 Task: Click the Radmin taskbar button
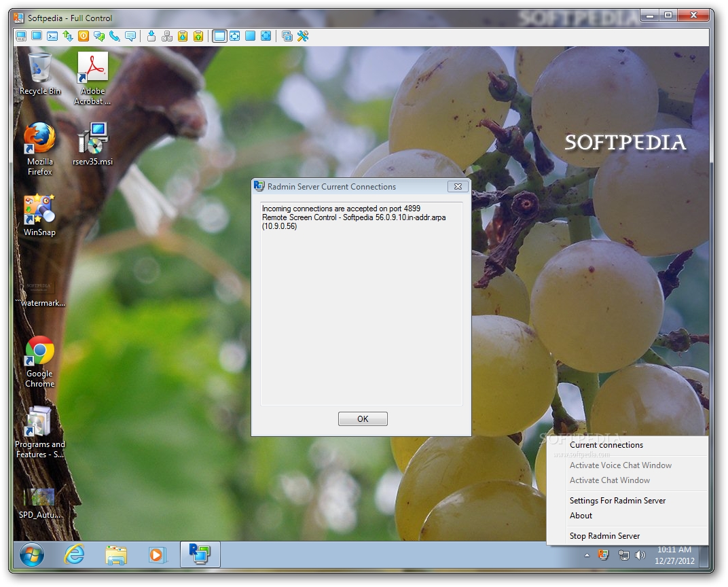(x=200, y=554)
